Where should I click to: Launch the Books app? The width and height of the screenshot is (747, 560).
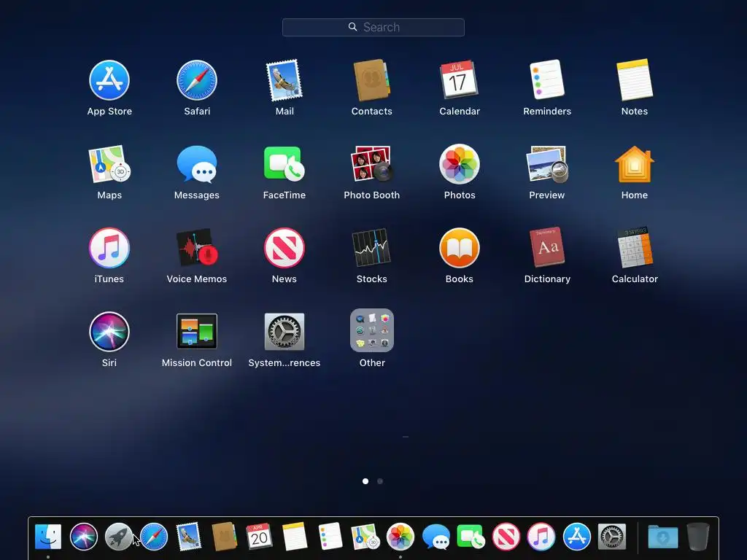tap(460, 248)
